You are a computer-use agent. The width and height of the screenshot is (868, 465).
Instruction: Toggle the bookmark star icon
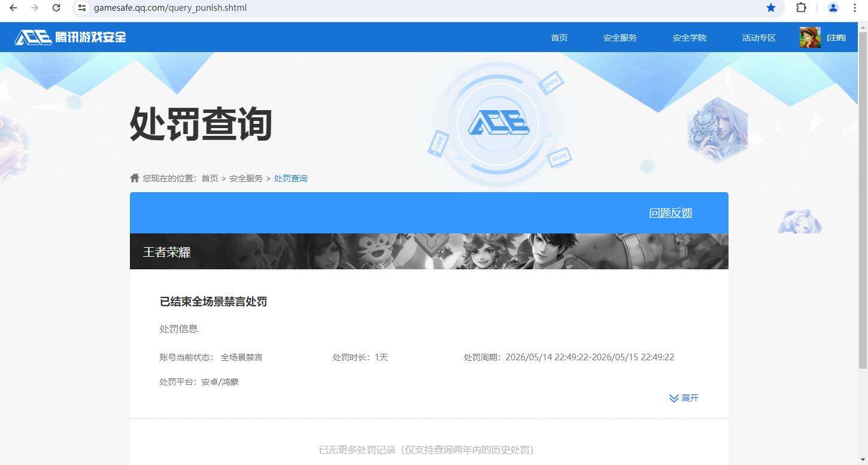pyautogui.click(x=771, y=8)
